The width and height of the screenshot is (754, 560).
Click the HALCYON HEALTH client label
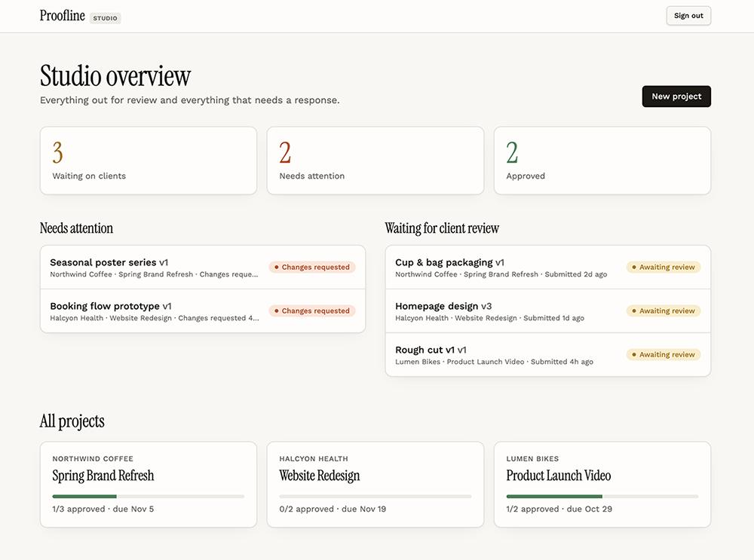[x=314, y=458]
